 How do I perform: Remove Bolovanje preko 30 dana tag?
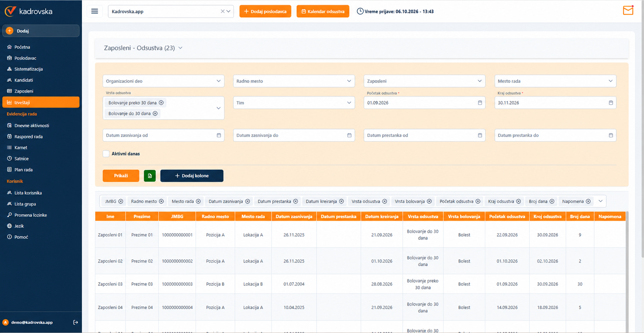coord(161,103)
